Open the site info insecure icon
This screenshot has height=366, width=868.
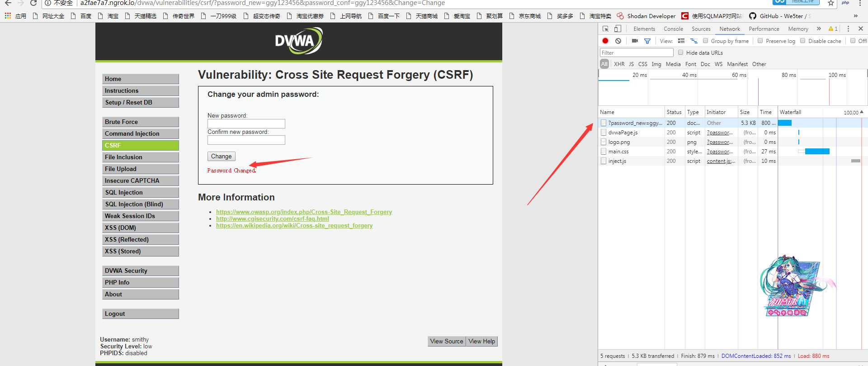48,3
